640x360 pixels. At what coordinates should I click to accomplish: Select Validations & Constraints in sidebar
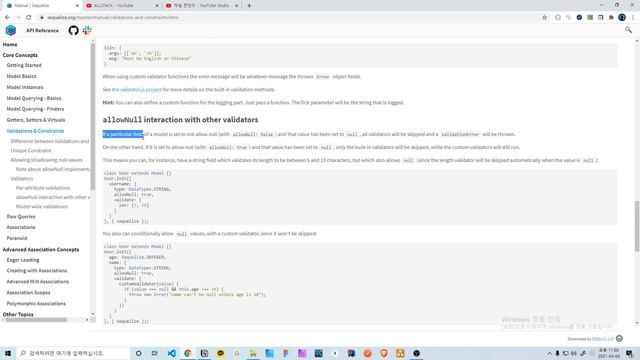[x=35, y=131]
